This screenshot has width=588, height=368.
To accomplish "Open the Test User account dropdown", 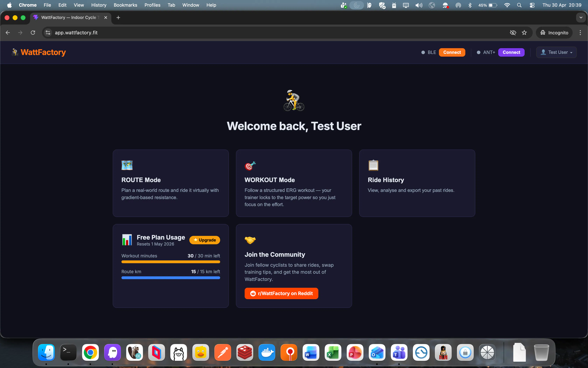I will [x=556, y=52].
